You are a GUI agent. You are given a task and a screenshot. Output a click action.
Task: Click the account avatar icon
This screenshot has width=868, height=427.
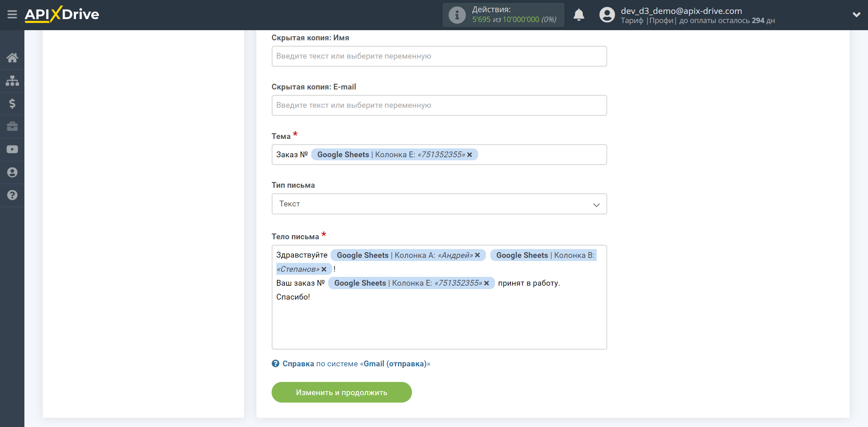pos(607,15)
